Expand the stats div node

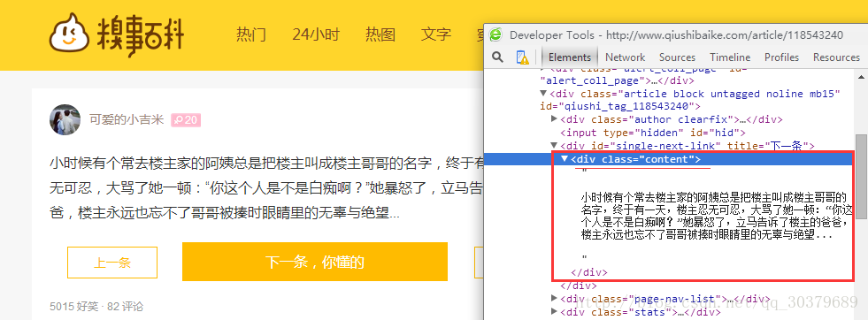[554, 312]
